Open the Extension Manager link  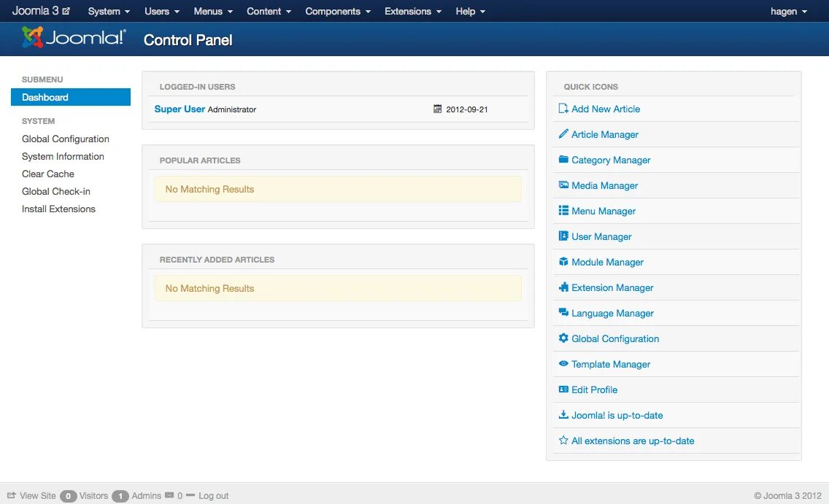[612, 287]
